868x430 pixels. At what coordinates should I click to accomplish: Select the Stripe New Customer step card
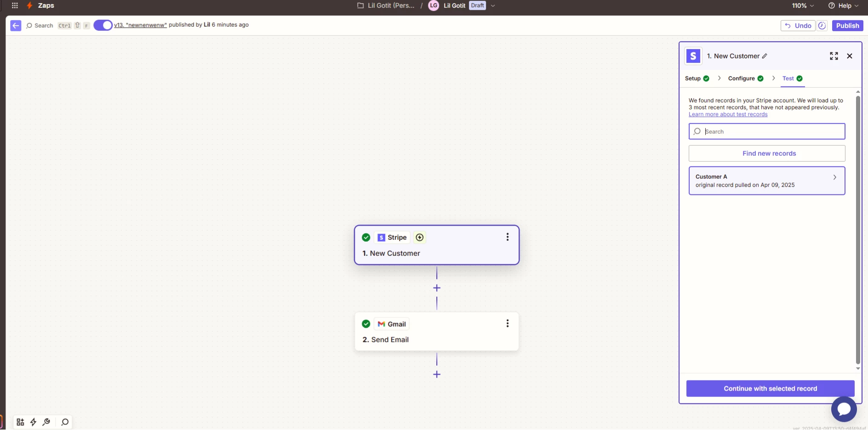(437, 245)
